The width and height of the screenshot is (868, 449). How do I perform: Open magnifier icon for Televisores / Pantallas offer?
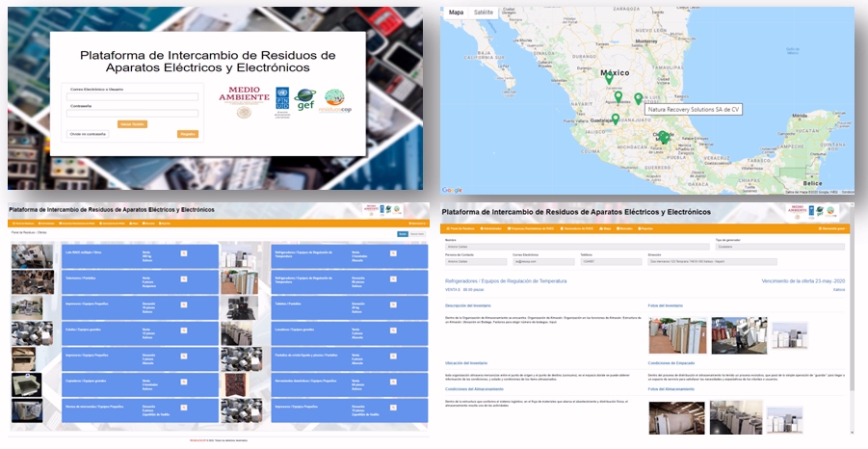tap(184, 278)
